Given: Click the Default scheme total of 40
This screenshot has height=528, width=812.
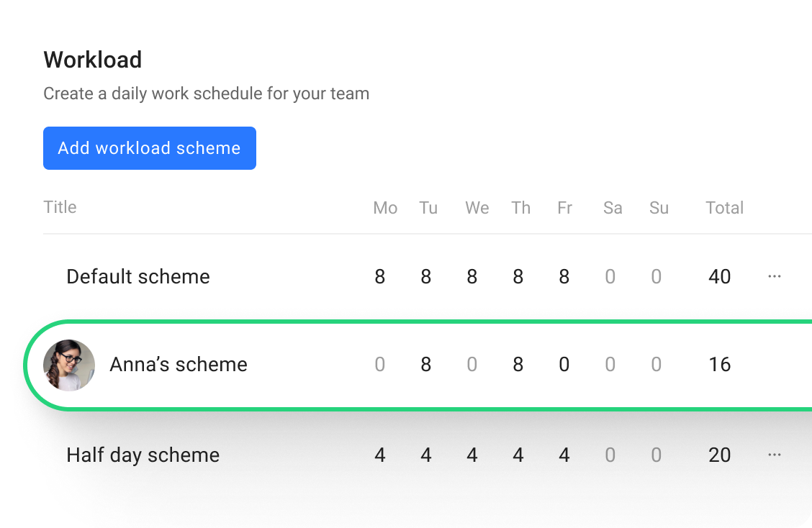Looking at the screenshot, I should pos(720,276).
